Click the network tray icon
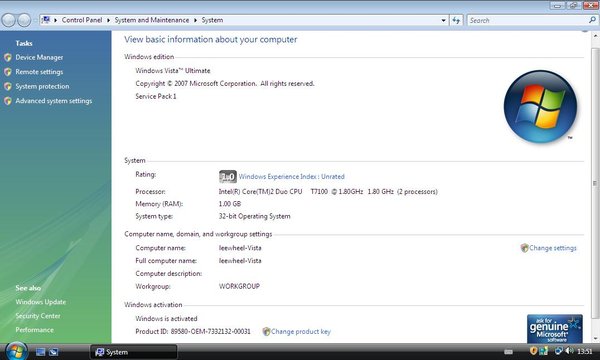The image size is (600, 360). (x=558, y=351)
